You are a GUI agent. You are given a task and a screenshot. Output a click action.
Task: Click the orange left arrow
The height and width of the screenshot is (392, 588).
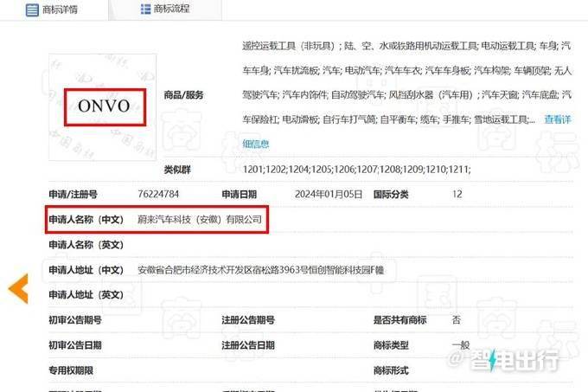coord(18,288)
